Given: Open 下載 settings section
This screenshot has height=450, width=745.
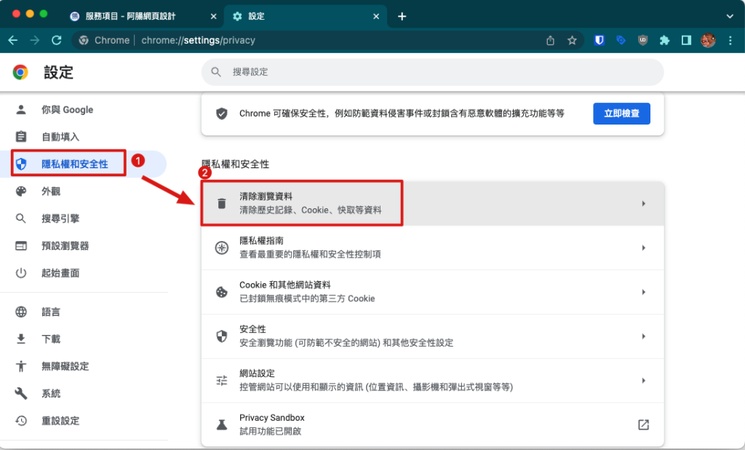Looking at the screenshot, I should (51, 339).
